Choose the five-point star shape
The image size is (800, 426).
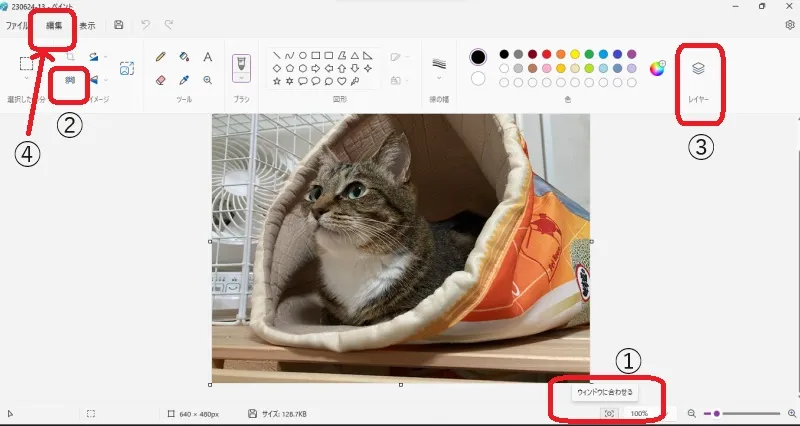click(x=277, y=81)
